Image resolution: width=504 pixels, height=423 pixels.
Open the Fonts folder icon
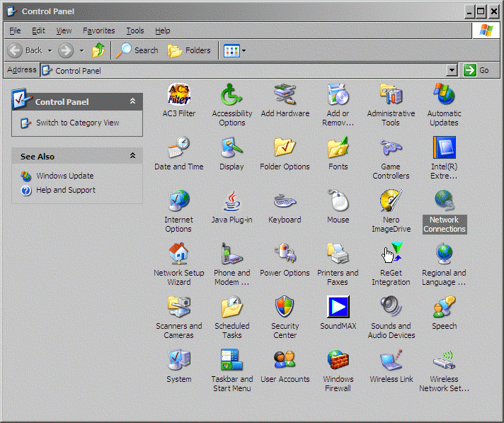coord(338,147)
